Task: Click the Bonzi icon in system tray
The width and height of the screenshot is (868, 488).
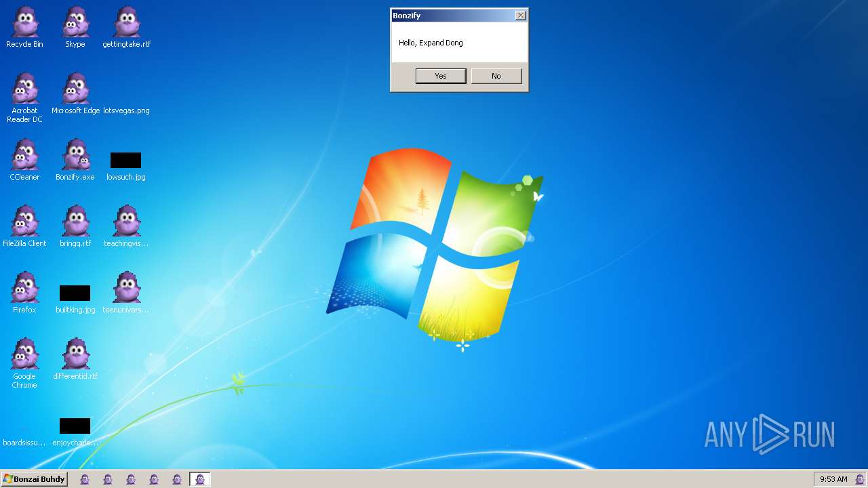Action: click(859, 479)
